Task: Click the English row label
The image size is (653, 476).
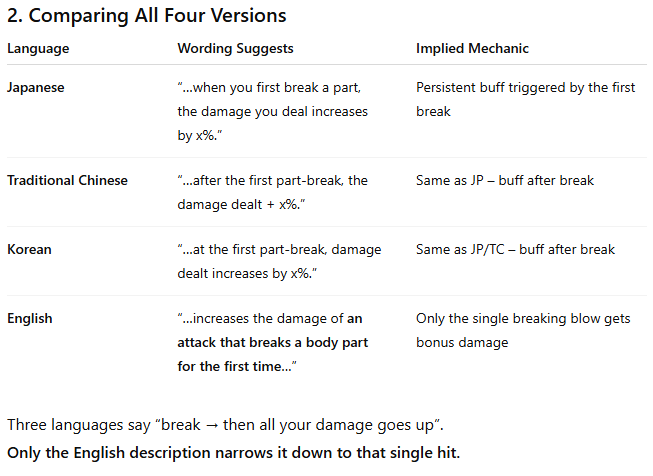Action: (x=30, y=319)
